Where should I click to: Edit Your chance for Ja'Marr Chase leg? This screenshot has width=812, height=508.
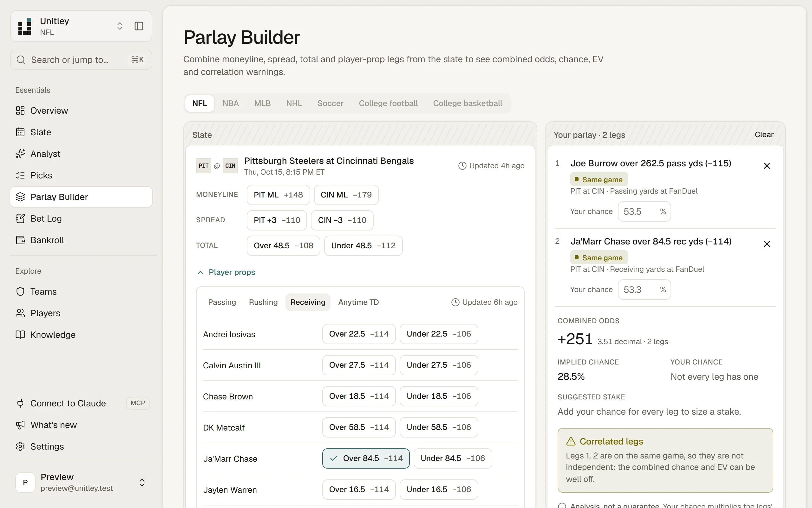click(x=644, y=290)
